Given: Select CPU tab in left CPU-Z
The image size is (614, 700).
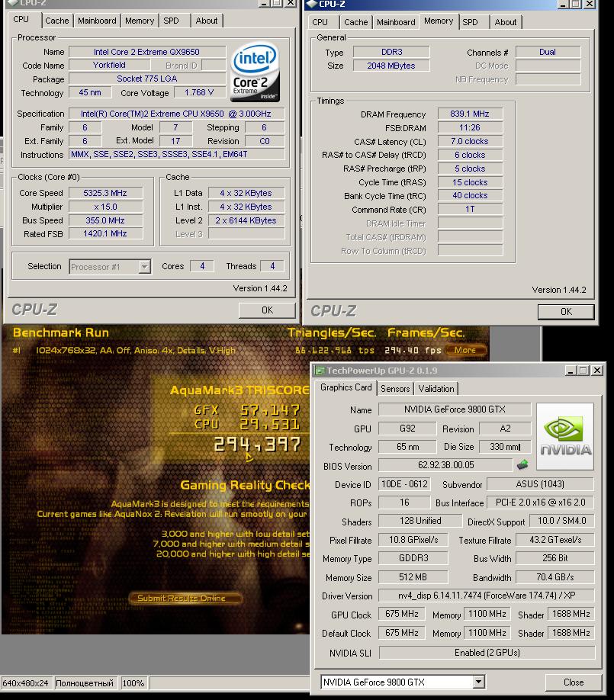Looking at the screenshot, I should 21,20.
